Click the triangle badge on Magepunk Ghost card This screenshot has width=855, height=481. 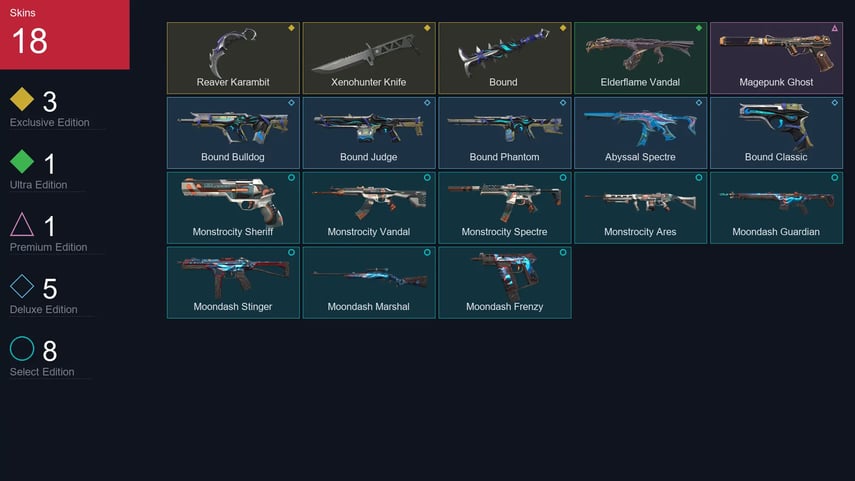(834, 28)
